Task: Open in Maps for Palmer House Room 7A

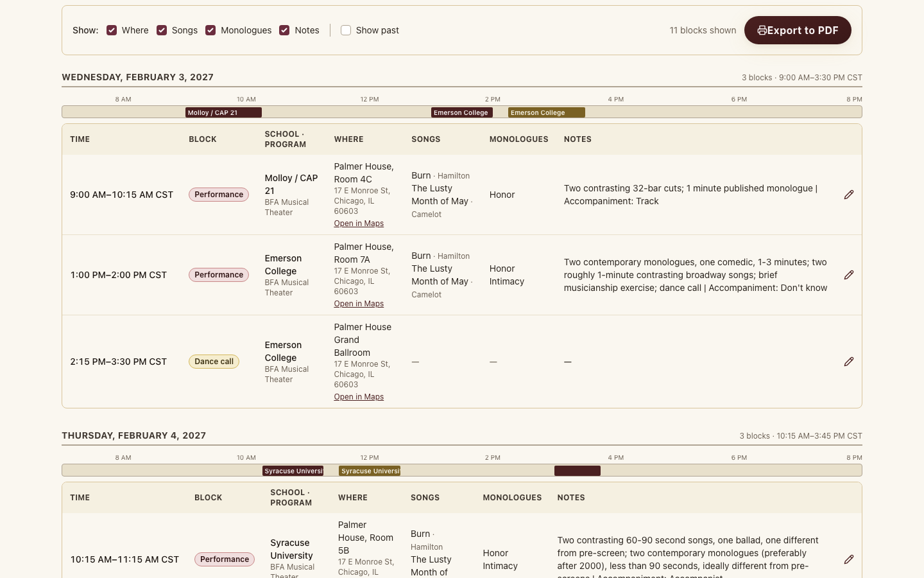Action: pos(359,304)
